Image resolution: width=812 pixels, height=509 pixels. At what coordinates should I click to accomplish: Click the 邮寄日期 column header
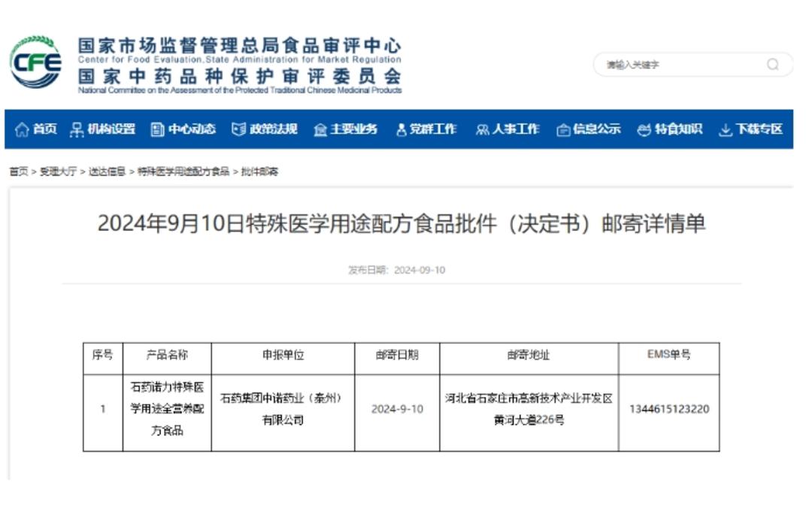tap(397, 355)
